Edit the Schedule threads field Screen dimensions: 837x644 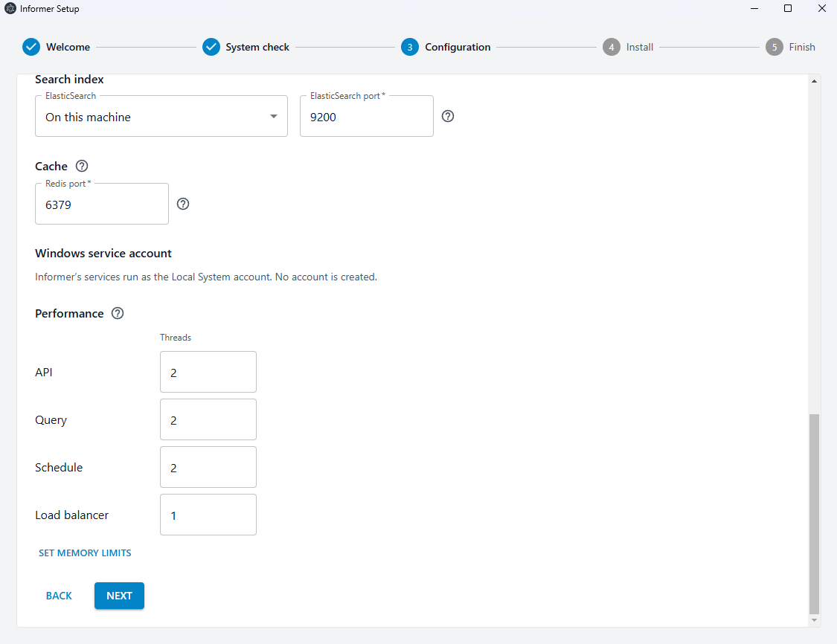click(208, 467)
